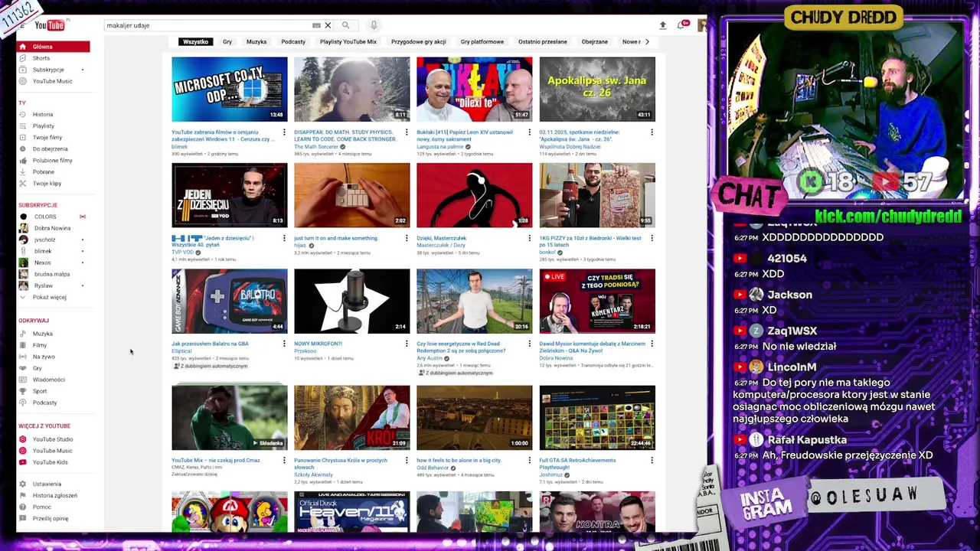
Task: Open Wiadomości in the Odkrywaj section
Action: tap(49, 380)
